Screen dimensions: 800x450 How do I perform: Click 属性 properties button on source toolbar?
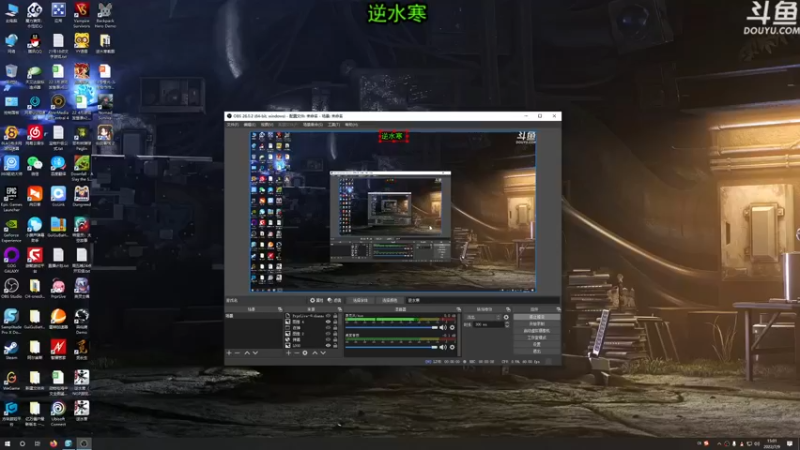316,300
